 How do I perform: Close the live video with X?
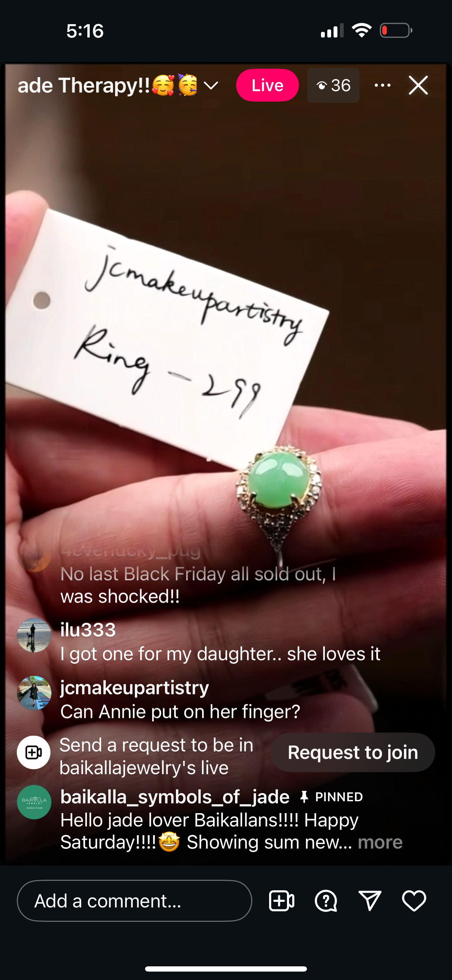coord(418,85)
